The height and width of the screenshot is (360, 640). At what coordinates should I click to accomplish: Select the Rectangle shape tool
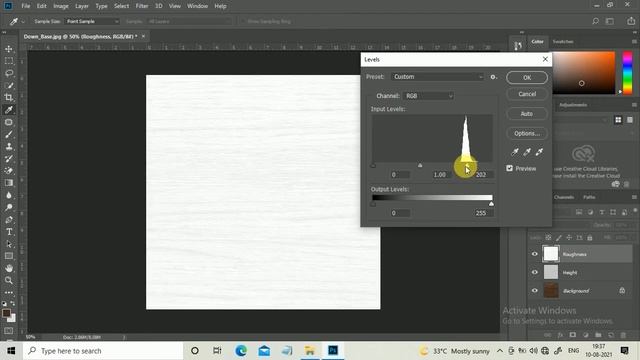(x=9, y=256)
